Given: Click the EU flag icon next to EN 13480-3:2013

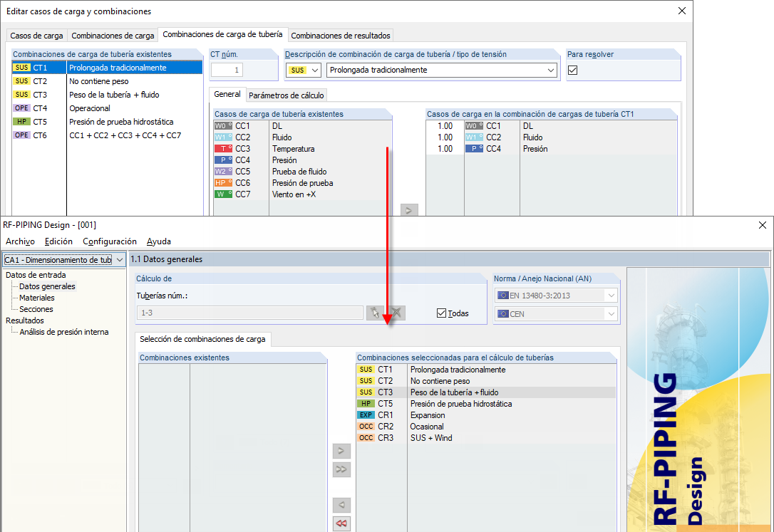Looking at the screenshot, I should pos(503,295).
